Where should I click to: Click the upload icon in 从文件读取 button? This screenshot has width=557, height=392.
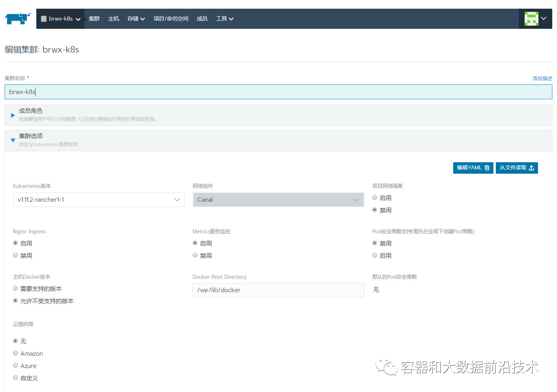[x=531, y=168]
